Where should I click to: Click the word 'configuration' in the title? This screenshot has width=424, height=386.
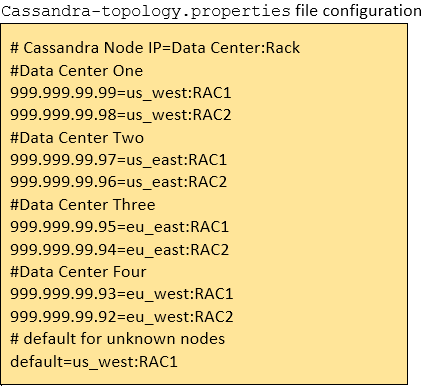[372, 12]
